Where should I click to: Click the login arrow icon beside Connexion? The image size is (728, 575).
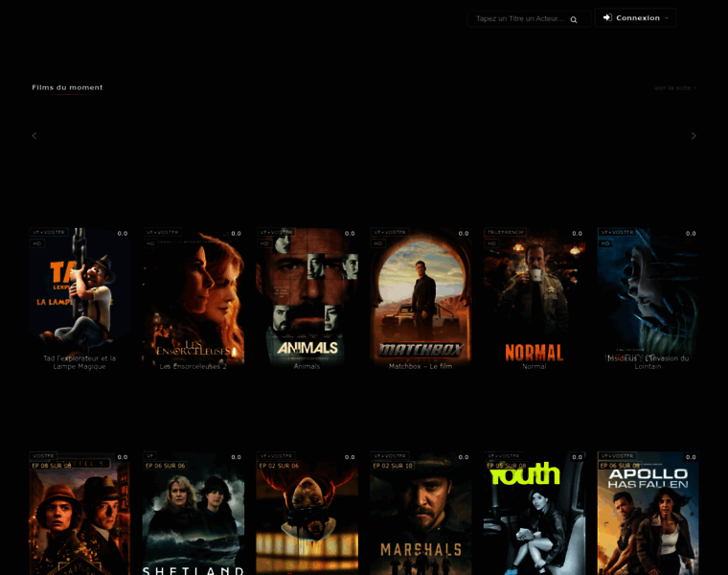607,17
